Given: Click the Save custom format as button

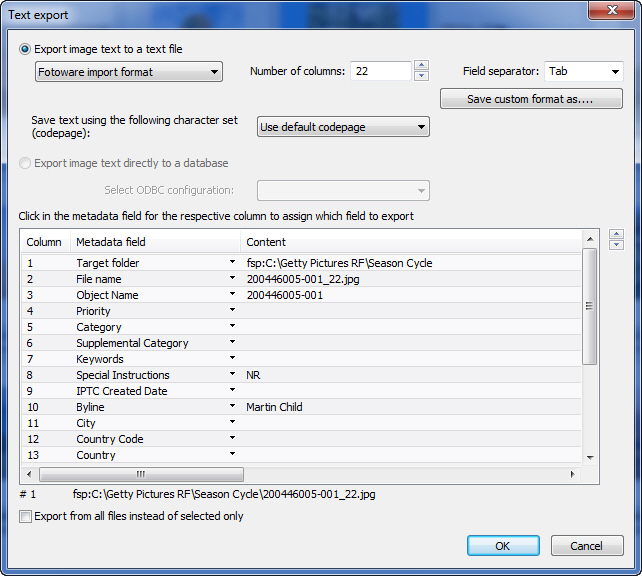Looking at the screenshot, I should [x=531, y=99].
